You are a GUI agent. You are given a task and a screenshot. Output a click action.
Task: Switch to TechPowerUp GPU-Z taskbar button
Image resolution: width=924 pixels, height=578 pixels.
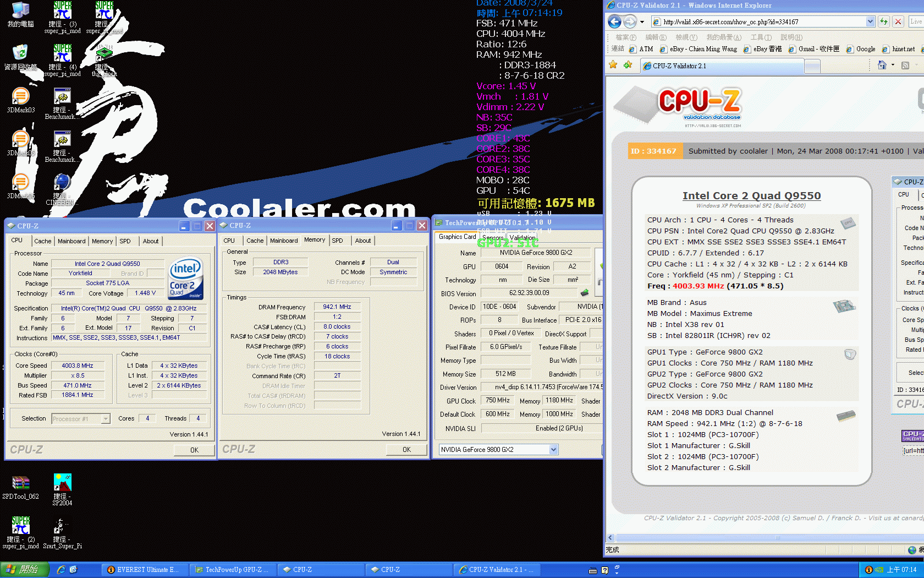tap(232, 570)
